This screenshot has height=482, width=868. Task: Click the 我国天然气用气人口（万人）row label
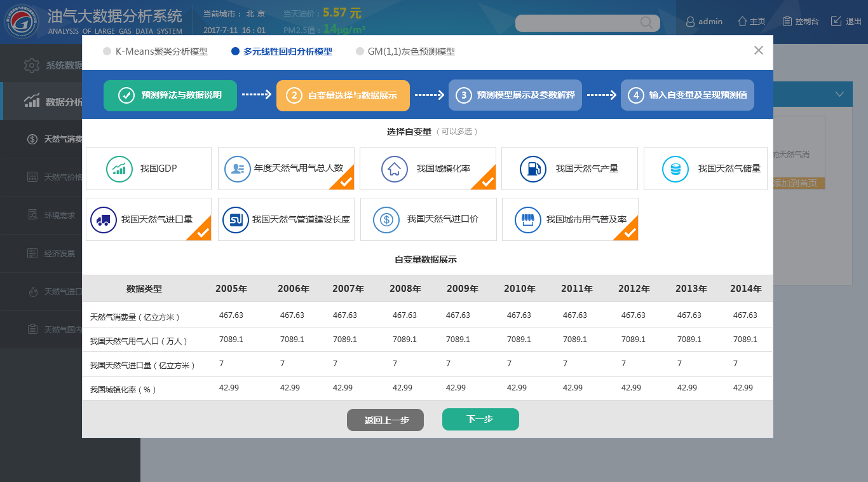(x=139, y=341)
